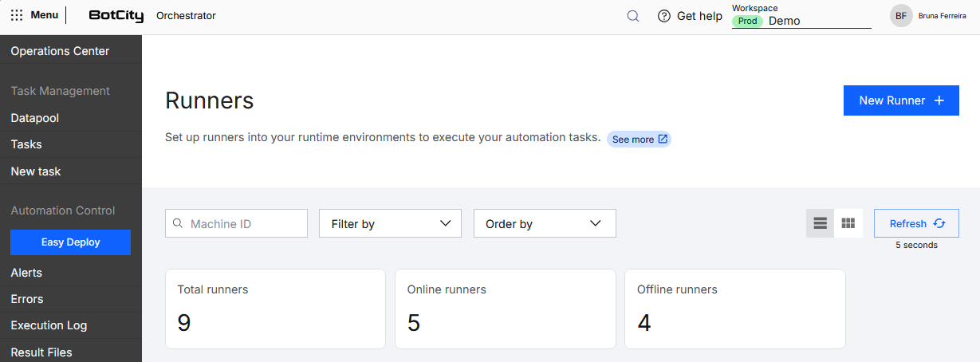This screenshot has height=362, width=980.
Task: Switch to list view layout
Action: click(x=820, y=223)
